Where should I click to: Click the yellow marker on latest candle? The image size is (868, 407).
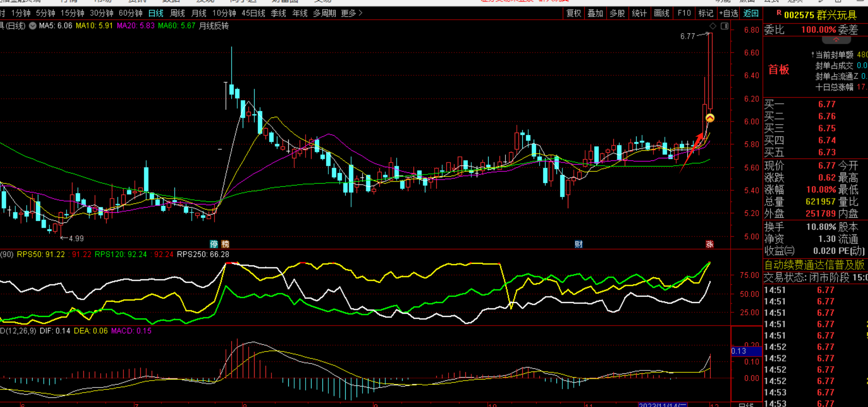pos(710,118)
